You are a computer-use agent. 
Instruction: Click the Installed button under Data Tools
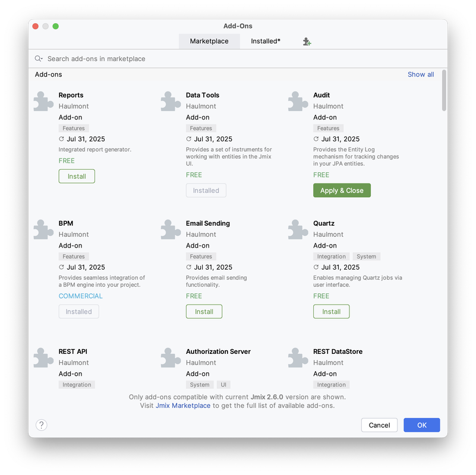(206, 191)
